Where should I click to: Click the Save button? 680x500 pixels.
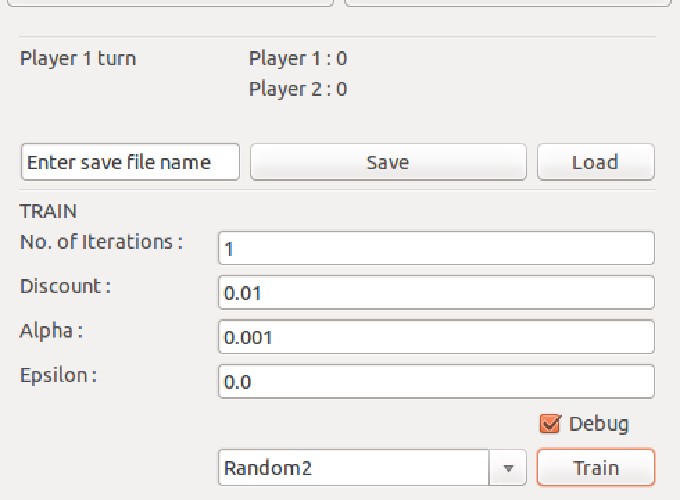point(388,162)
